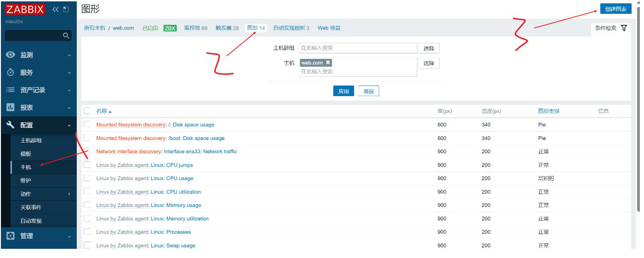This screenshot has height=258, width=644.
Task: Open the 'Network interface discovery' rule link
Action: click(129, 151)
